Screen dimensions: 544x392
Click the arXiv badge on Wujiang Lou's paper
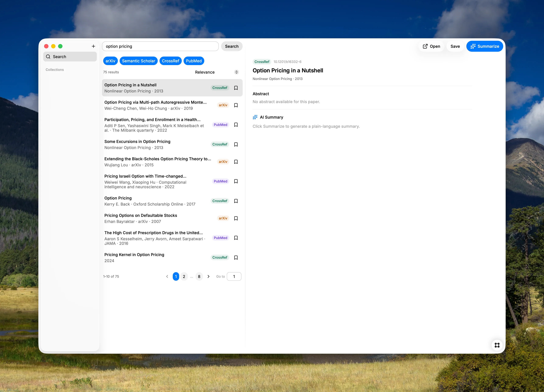pyautogui.click(x=223, y=162)
